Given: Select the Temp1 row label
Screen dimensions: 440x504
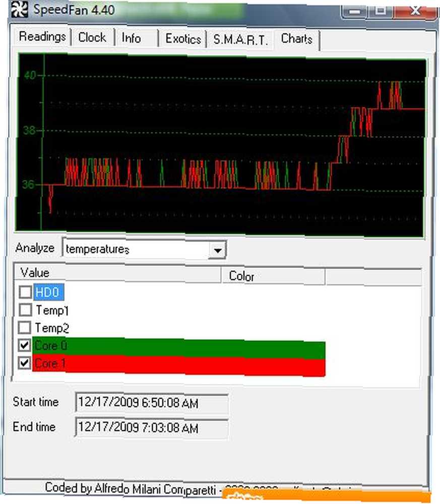Looking at the screenshot, I should pyautogui.click(x=52, y=310).
